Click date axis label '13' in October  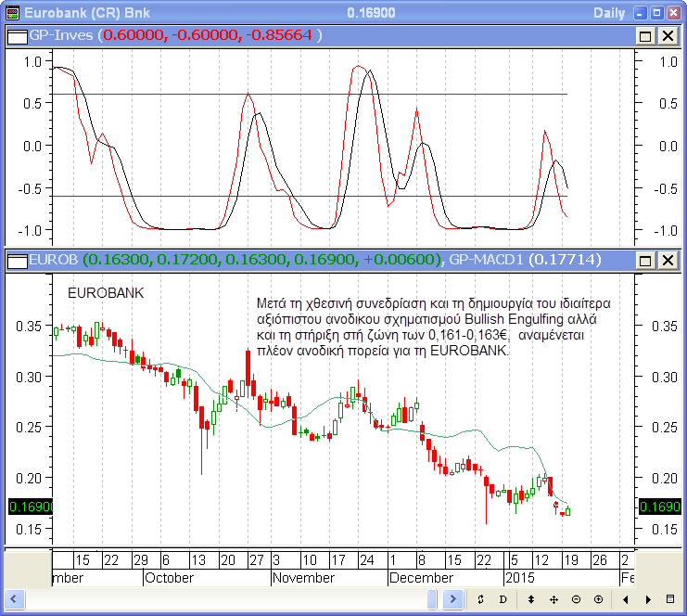[198, 560]
